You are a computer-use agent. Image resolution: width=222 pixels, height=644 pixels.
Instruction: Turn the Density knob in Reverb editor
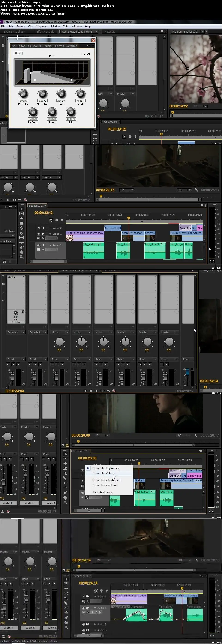[x=80, y=94]
